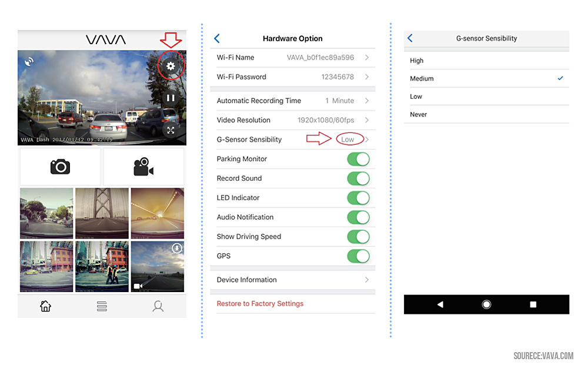Take a snapshot with the camera button
588x368 pixels.
coord(60,167)
